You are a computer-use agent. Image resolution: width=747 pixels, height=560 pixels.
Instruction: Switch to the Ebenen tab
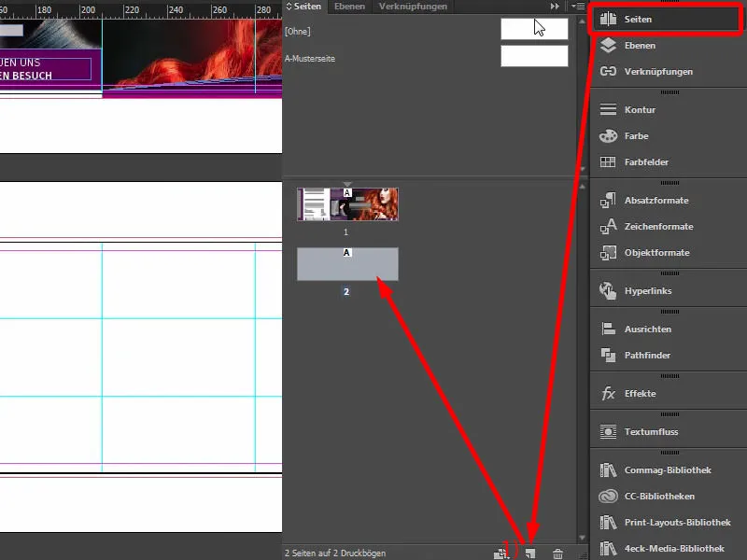click(x=349, y=7)
